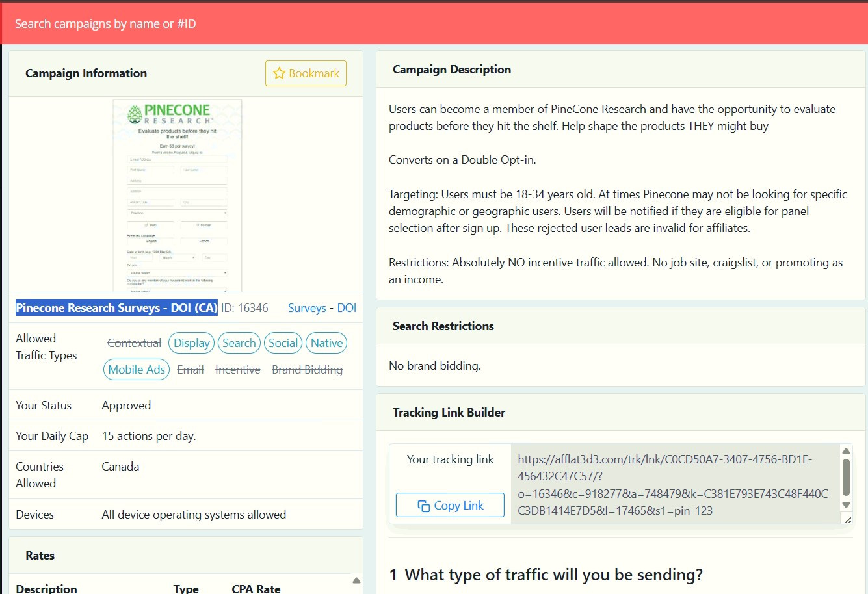Open the Pinecone Research landing page thumbnail
The image size is (868, 594).
[178, 196]
